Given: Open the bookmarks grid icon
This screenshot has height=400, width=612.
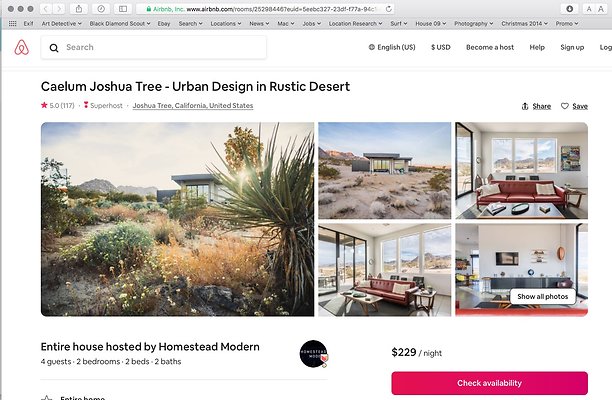Looking at the screenshot, I should point(12,23).
